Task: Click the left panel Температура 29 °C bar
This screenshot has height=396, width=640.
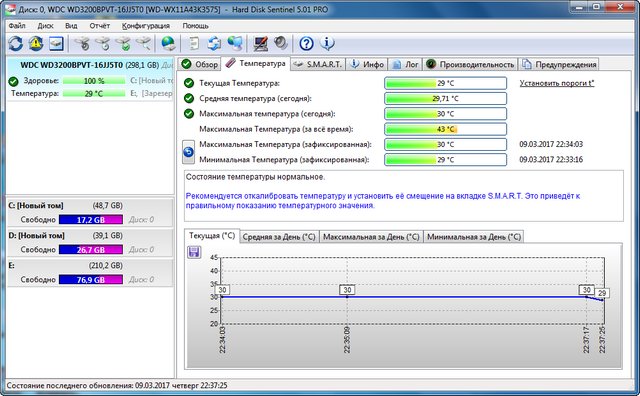Action: pyautogui.click(x=94, y=93)
